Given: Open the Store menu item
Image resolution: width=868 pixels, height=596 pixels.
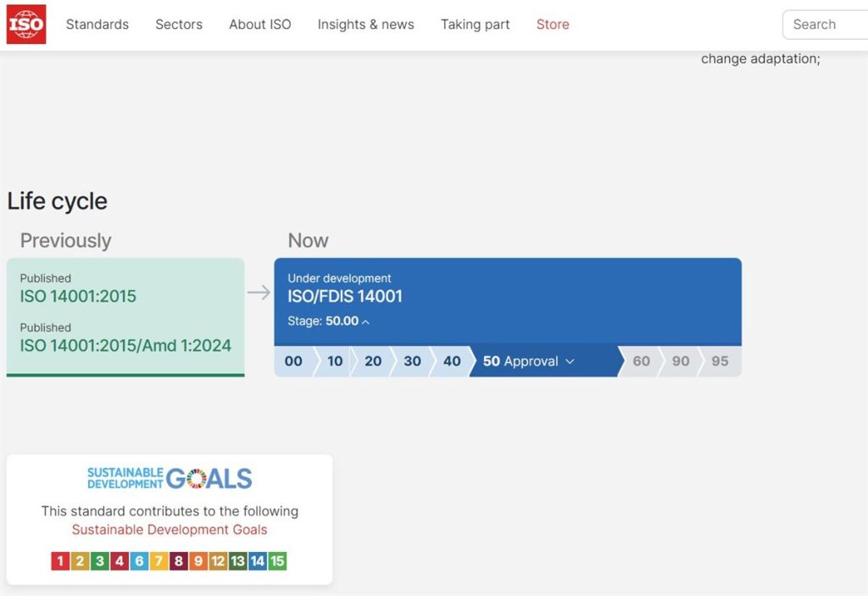Looking at the screenshot, I should (x=553, y=25).
